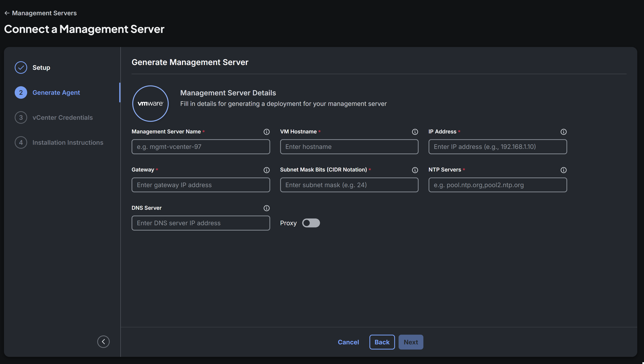644x364 pixels.
Task: Click the Next button
Action: 411,342
